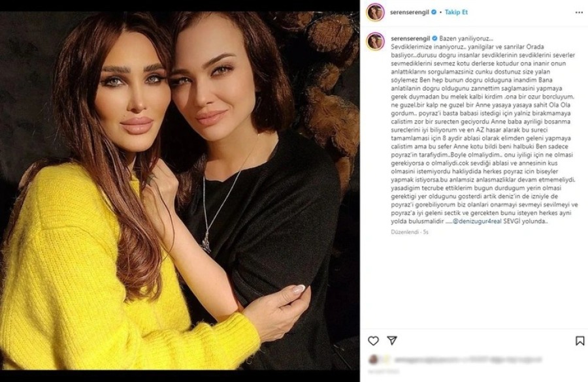588x382 pixels.
Task: Click the verified badge in the post header
Action: click(x=434, y=12)
